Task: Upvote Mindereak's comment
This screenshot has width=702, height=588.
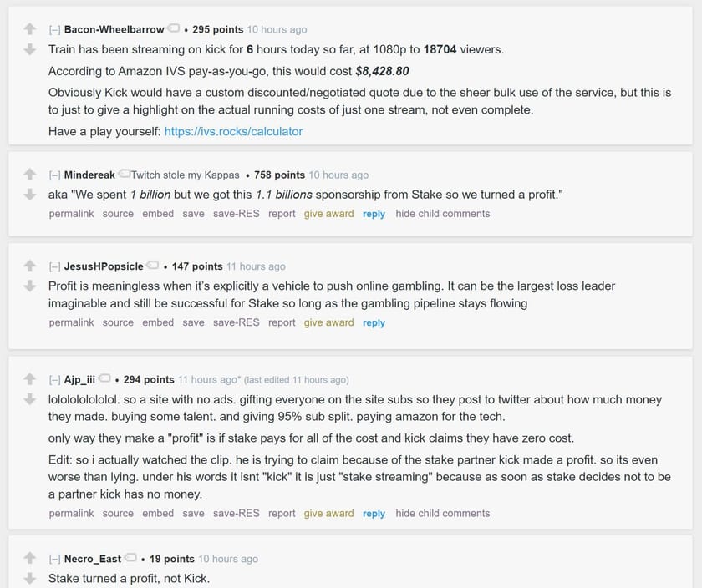Action: coord(30,175)
